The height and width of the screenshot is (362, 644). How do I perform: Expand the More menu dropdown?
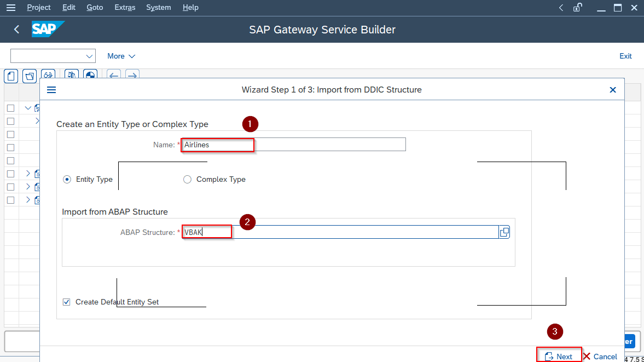click(121, 56)
